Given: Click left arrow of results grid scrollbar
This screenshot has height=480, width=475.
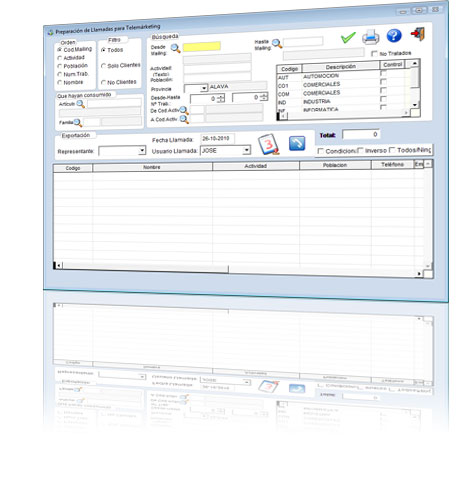Looking at the screenshot, I should pos(59,266).
